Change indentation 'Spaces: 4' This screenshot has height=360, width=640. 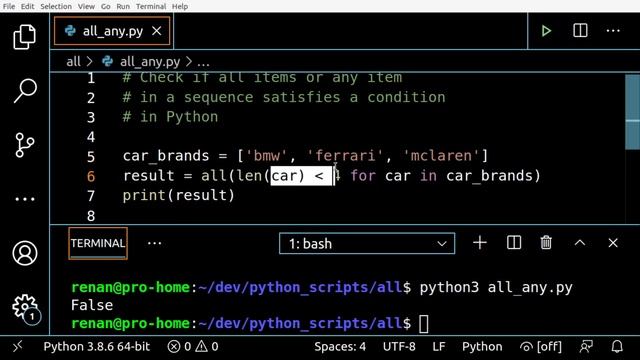click(x=340, y=347)
